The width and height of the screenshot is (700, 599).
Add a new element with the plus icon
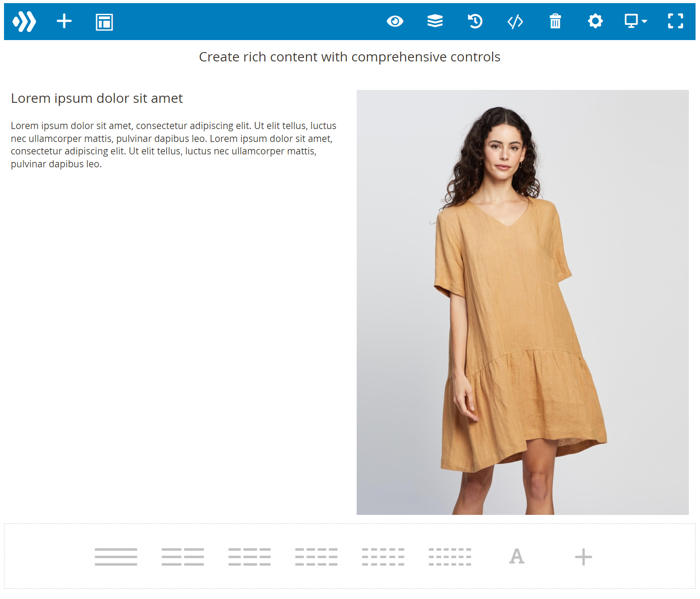point(64,21)
